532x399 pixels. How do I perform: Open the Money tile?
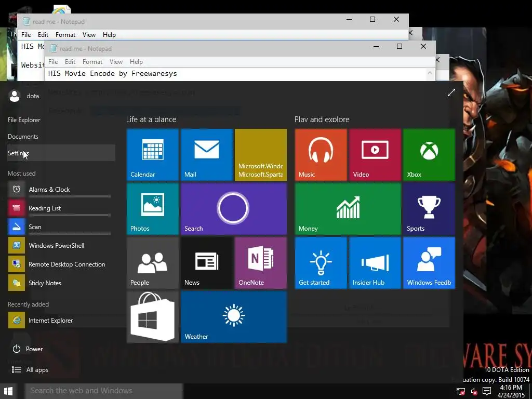pos(348,209)
